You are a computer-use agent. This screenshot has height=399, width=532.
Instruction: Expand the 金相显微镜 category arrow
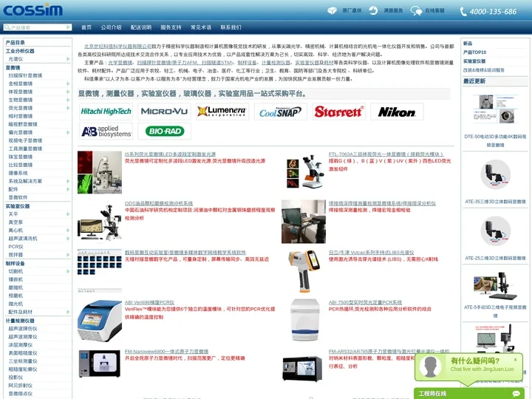(x=68, y=83)
